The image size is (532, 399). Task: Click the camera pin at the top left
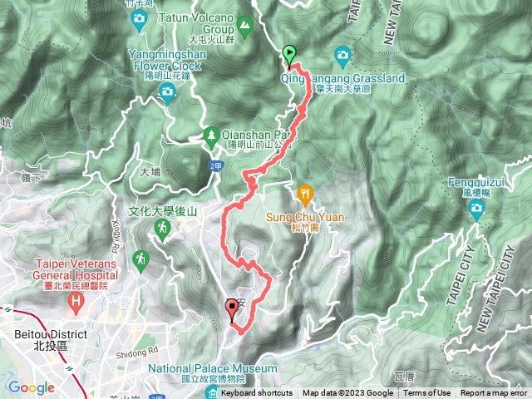(x=139, y=20)
